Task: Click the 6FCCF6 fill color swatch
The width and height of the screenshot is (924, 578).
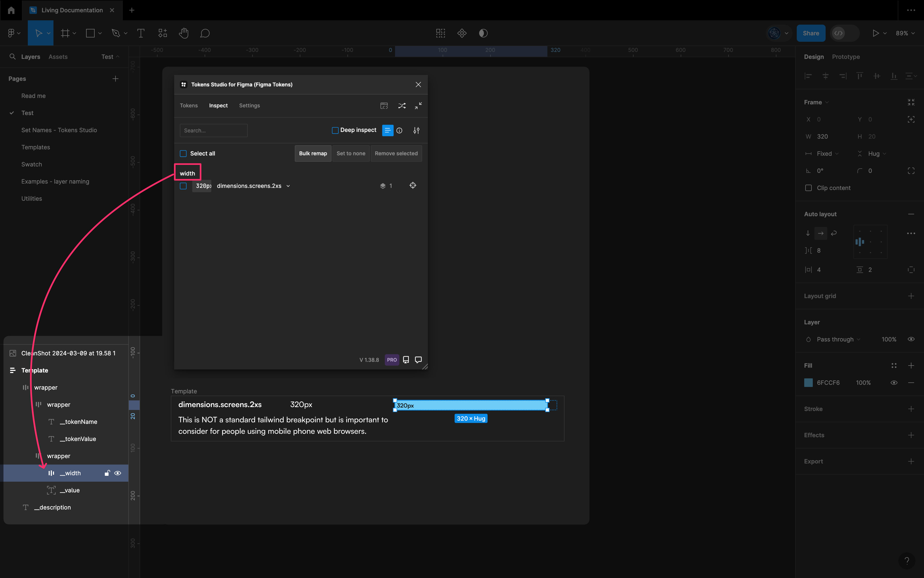Action: [808, 383]
